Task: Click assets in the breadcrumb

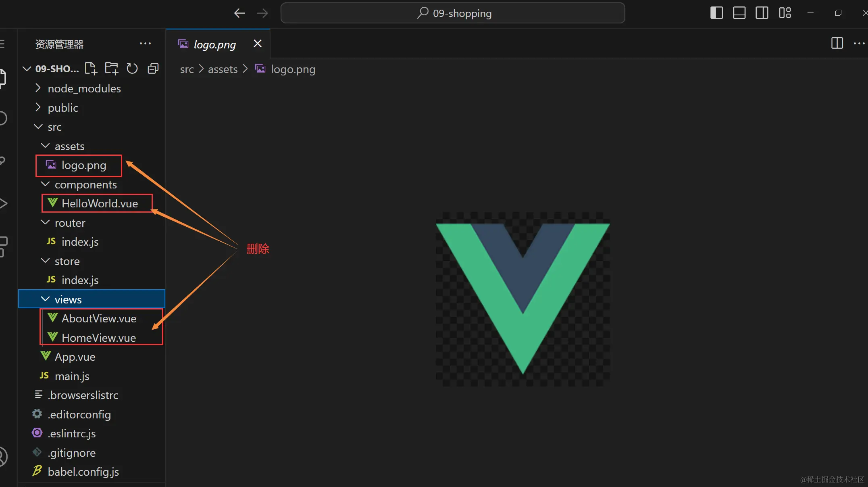Action: [x=223, y=69]
